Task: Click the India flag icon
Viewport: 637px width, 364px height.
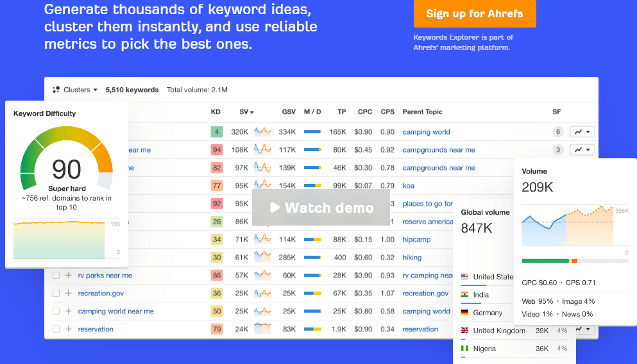Action: (464, 295)
